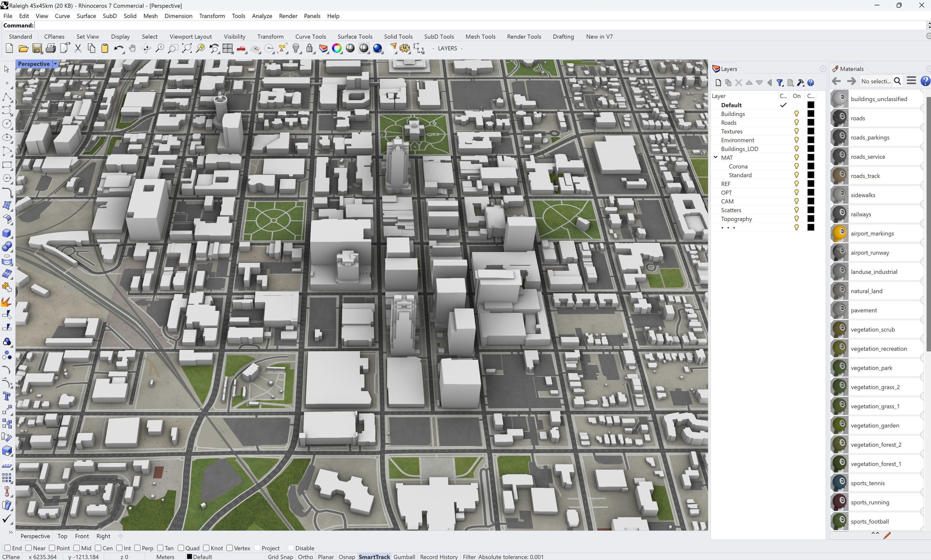Enable the End osnap checkbox
The height and width of the screenshot is (560, 931).
tap(8, 548)
